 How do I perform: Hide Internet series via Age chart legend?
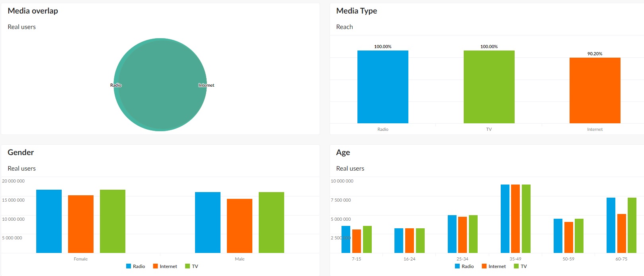click(x=494, y=266)
